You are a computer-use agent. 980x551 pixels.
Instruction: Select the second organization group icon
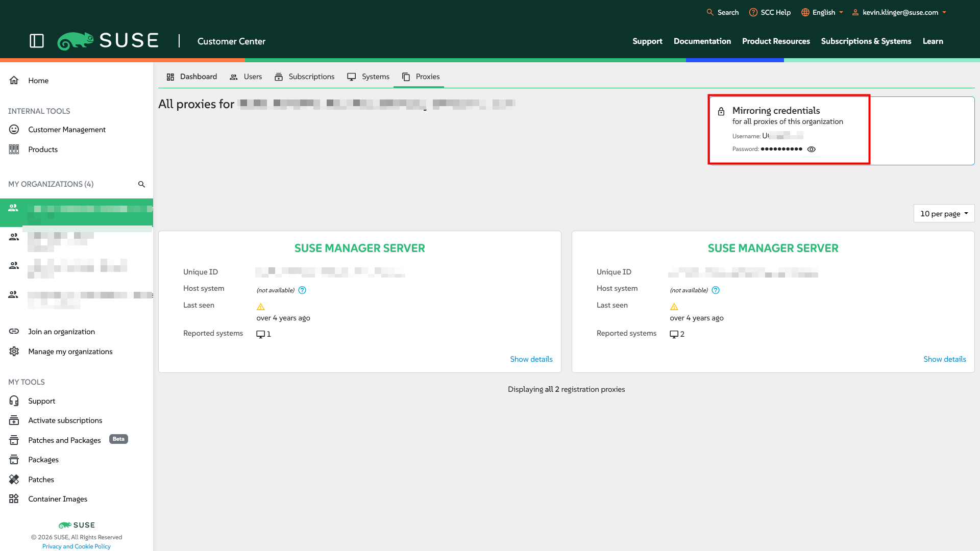(14, 237)
